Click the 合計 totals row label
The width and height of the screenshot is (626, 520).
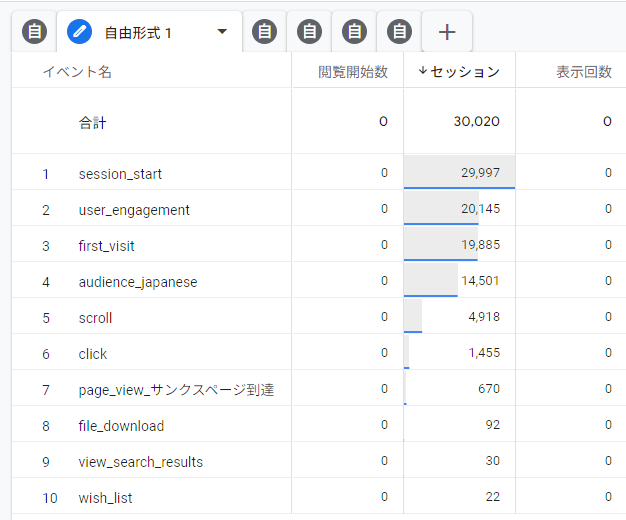coord(93,122)
